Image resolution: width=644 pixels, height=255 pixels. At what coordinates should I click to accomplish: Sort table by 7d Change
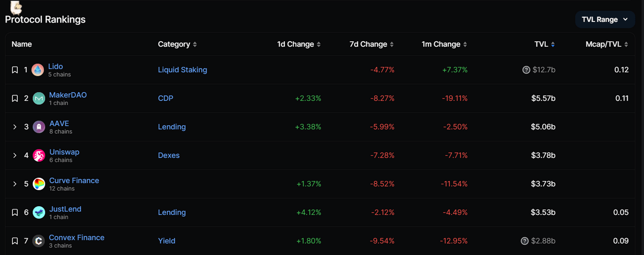371,44
